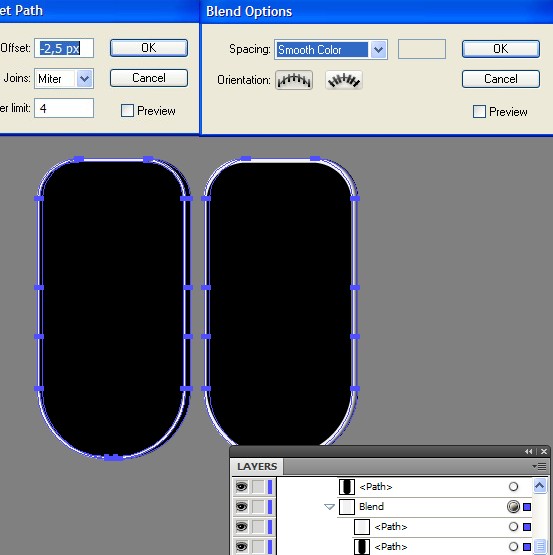The height and width of the screenshot is (555, 553).
Task: Click the Blend layer target circle icon
Action: point(513,507)
